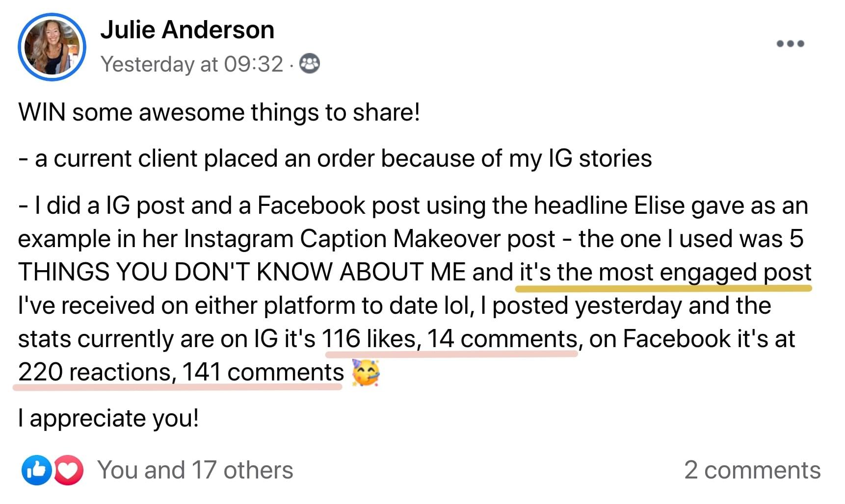This screenshot has height=504, width=845.
Task: Open Julie Anderson's profile picture
Action: (52, 48)
